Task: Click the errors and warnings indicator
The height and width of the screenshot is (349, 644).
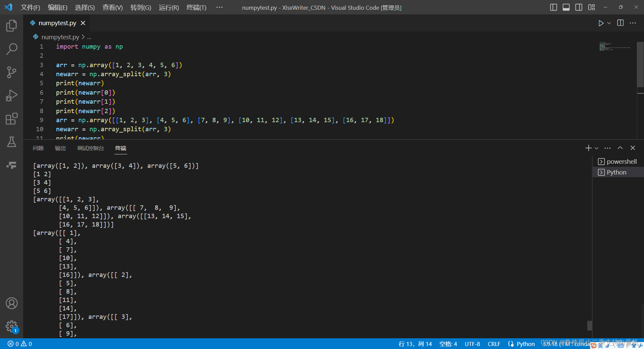Action: (x=20, y=344)
